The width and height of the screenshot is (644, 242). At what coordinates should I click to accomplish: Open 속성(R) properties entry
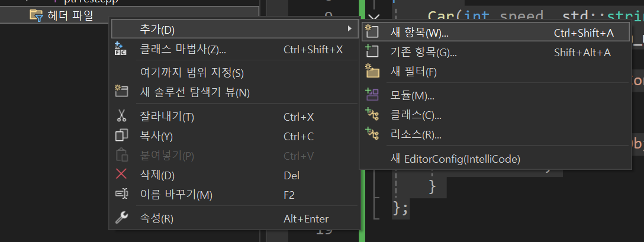(235, 218)
